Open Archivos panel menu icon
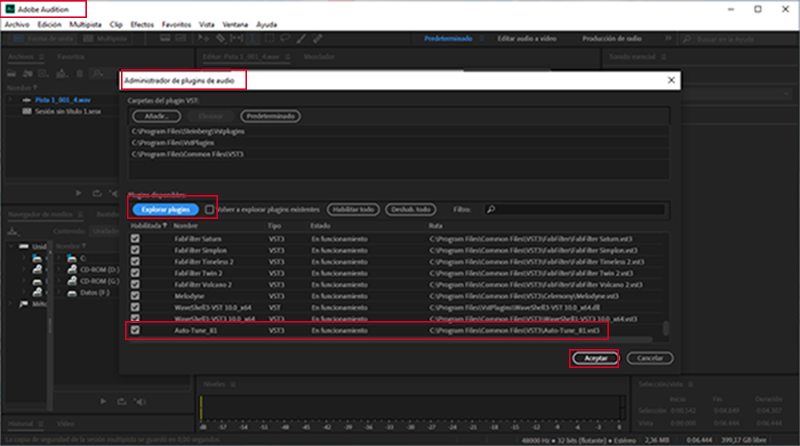This screenshot has height=446, width=800. pyautogui.click(x=41, y=57)
